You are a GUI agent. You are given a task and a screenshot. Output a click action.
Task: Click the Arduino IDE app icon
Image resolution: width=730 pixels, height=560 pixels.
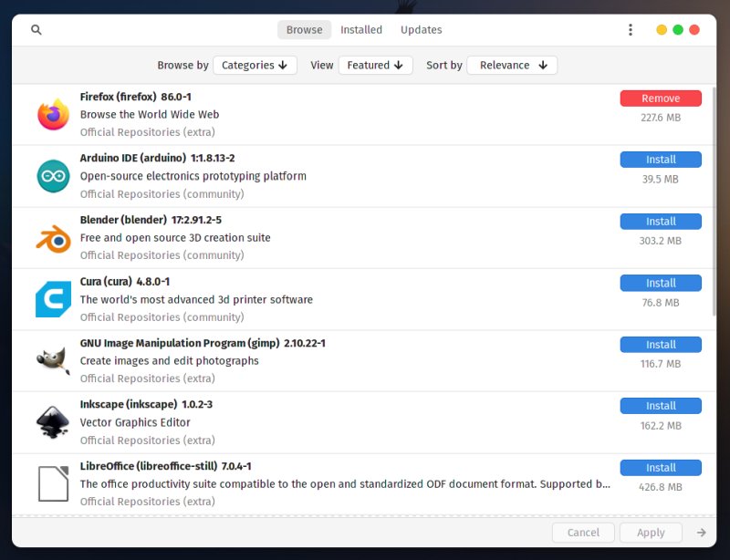pos(53,176)
